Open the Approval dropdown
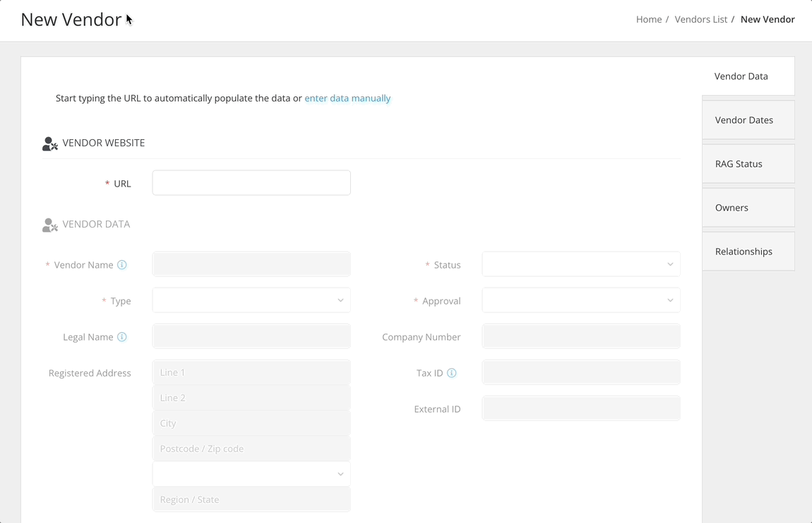Image resolution: width=812 pixels, height=523 pixels. [580, 300]
